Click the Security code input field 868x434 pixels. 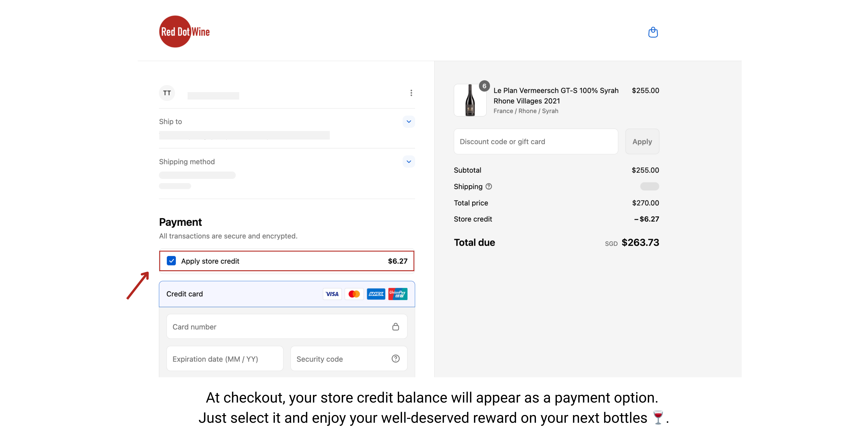[x=340, y=359]
